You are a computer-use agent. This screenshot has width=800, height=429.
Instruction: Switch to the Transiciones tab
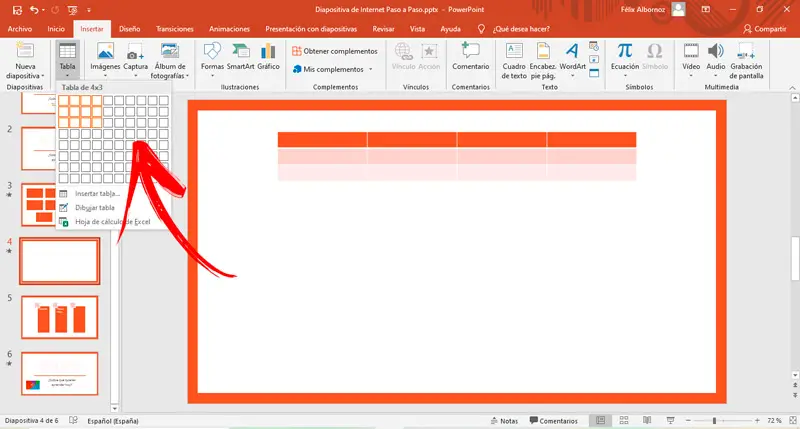pos(174,29)
